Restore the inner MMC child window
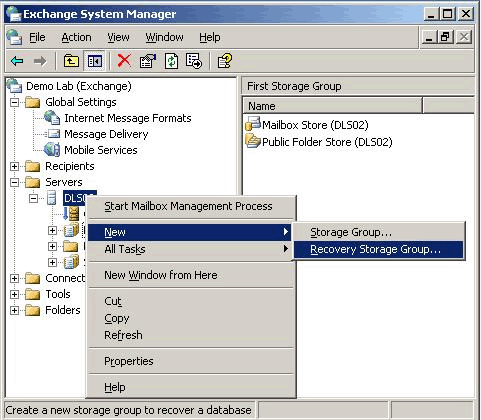Screen dimensions: 481x420 (x=447, y=37)
